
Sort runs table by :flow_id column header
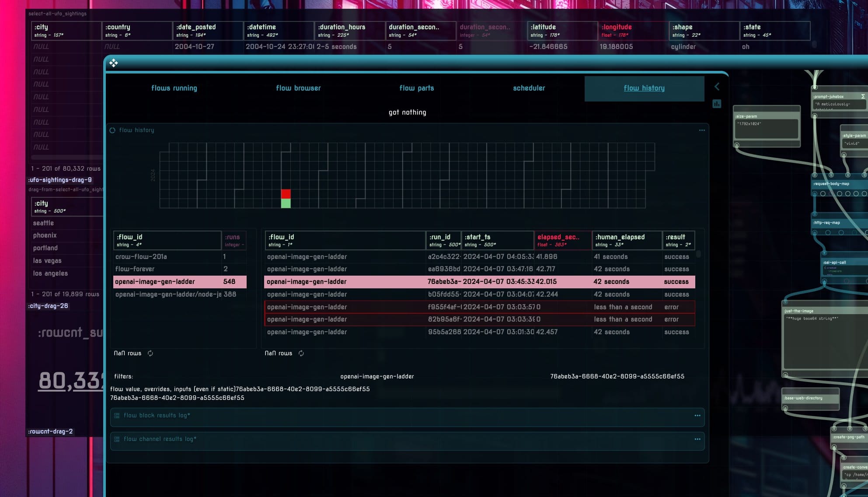[x=167, y=240]
